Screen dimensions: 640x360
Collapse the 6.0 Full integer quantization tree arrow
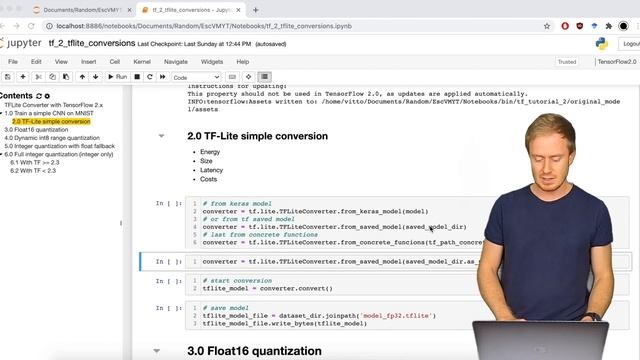coord(1,154)
